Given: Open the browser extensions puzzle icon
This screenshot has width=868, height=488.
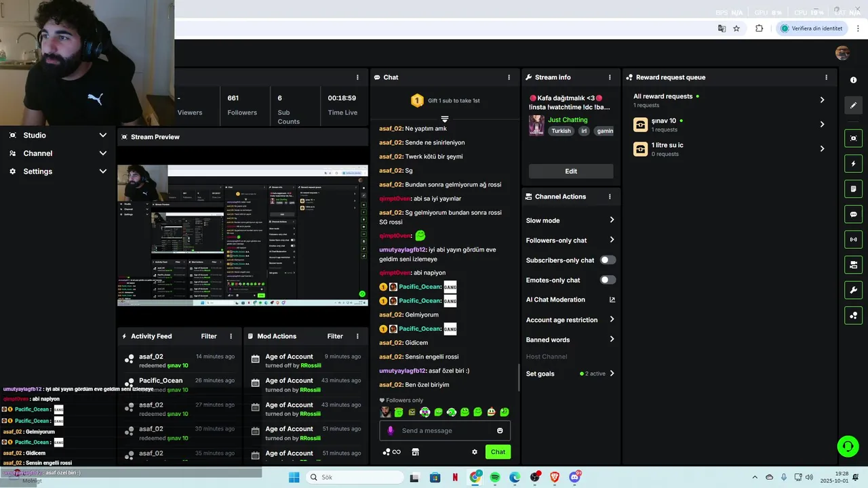Looking at the screenshot, I should coord(759,28).
